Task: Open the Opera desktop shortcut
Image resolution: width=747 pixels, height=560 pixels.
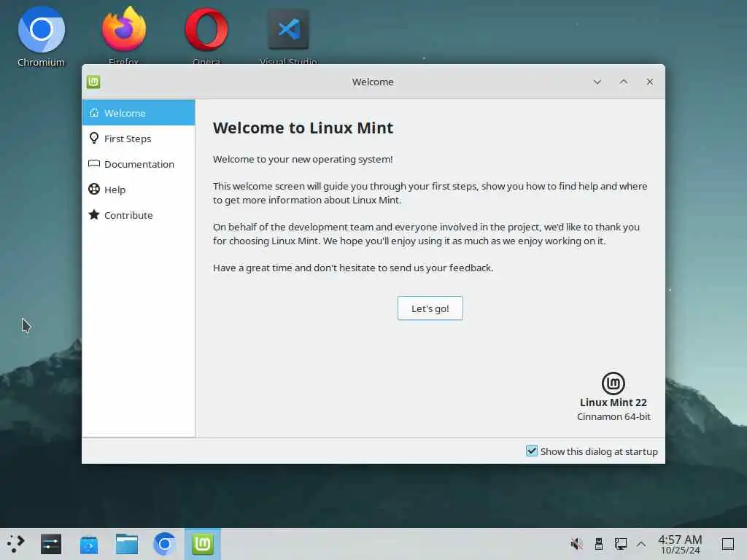Action: (206, 34)
